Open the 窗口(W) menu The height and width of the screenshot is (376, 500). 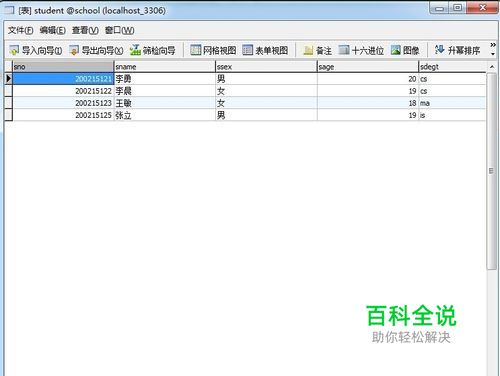119,30
